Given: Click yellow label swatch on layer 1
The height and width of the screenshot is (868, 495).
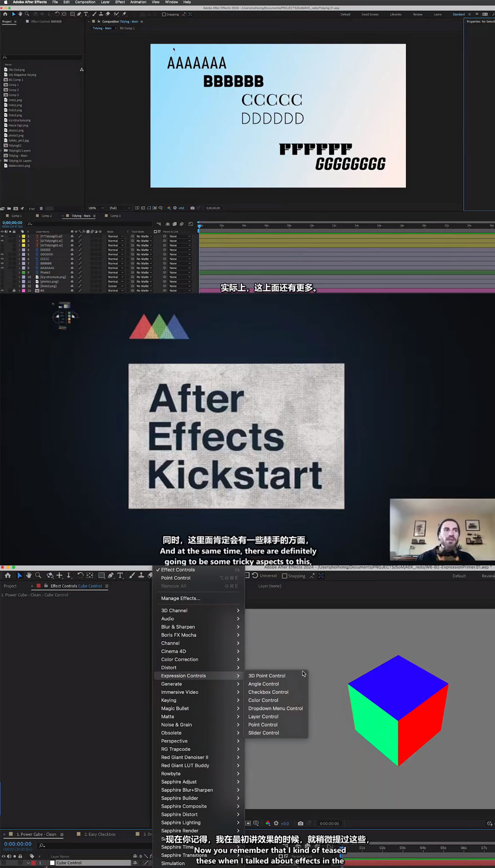Looking at the screenshot, I should click(x=23, y=236).
